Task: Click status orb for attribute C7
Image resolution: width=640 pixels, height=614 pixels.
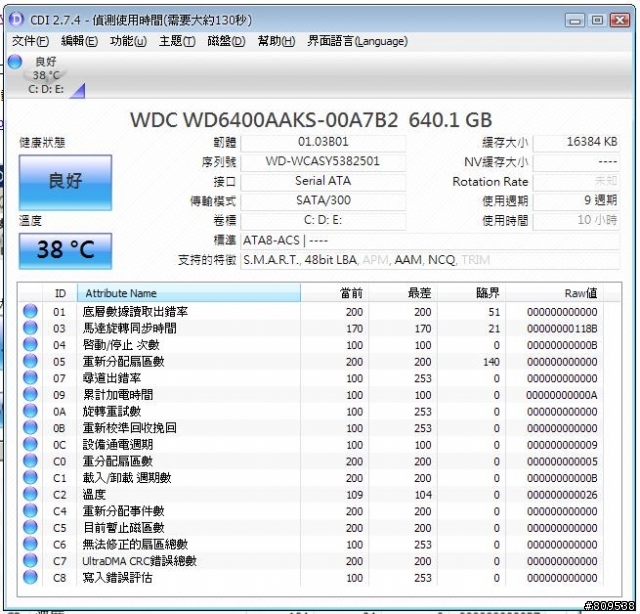Action: click(30, 561)
